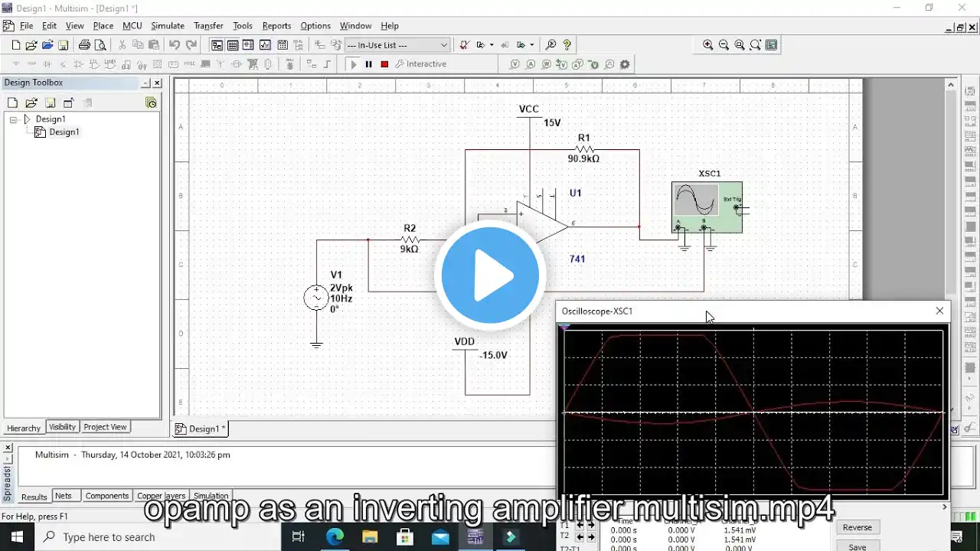Pin the Design Toolbox panel
980x551 pixels.
point(145,83)
